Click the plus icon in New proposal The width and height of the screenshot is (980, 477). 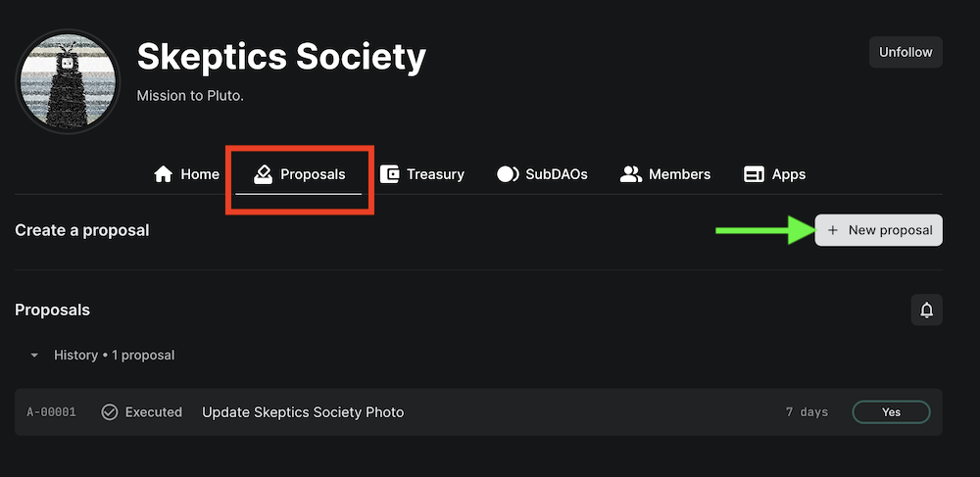tap(833, 230)
